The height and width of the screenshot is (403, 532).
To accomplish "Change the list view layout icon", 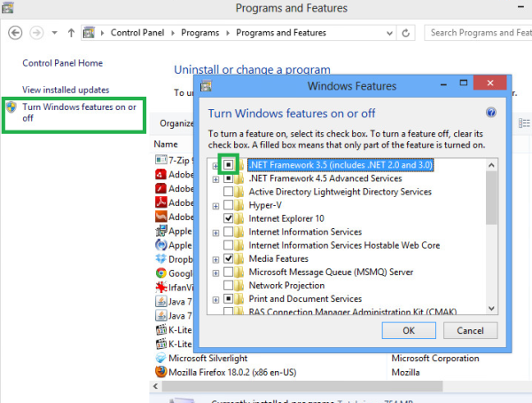I will click(524, 123).
